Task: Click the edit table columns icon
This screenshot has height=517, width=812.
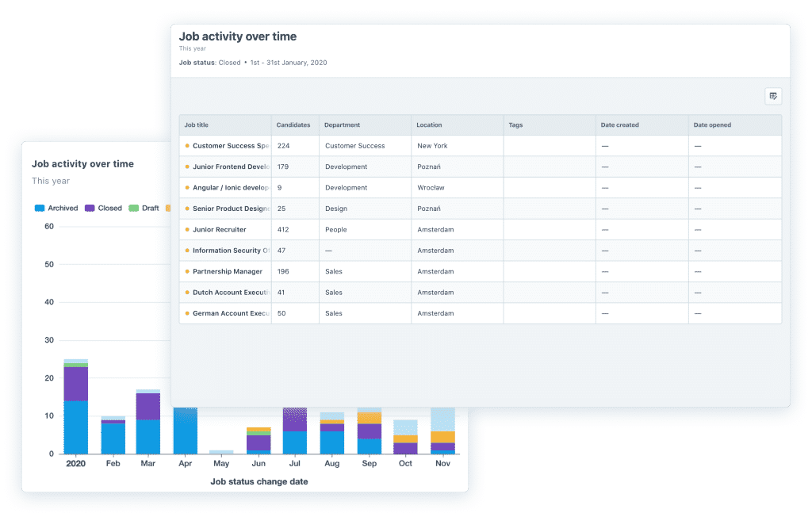Action: pyautogui.click(x=773, y=96)
